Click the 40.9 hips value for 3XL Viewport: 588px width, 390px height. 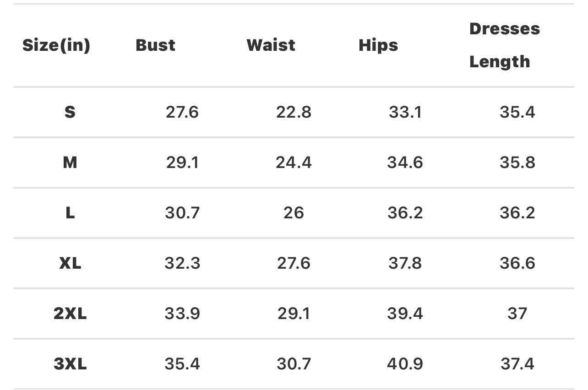pyautogui.click(x=405, y=364)
